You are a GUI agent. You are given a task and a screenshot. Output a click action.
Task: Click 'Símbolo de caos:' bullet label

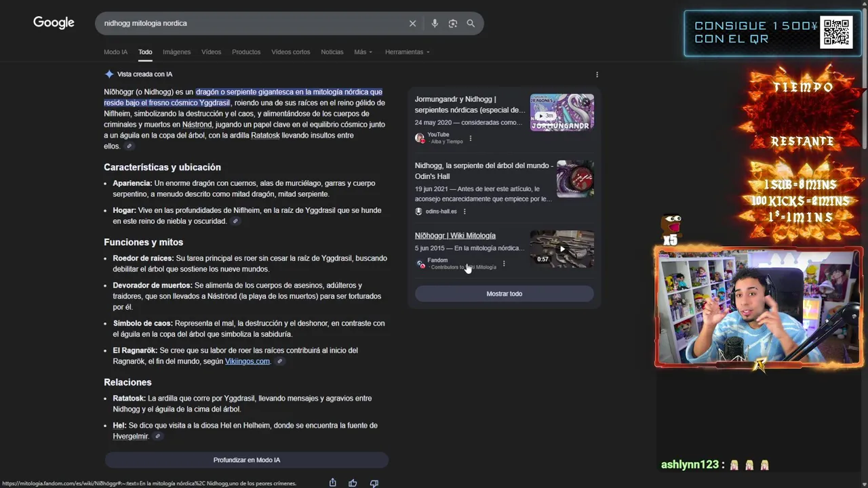[142, 323]
